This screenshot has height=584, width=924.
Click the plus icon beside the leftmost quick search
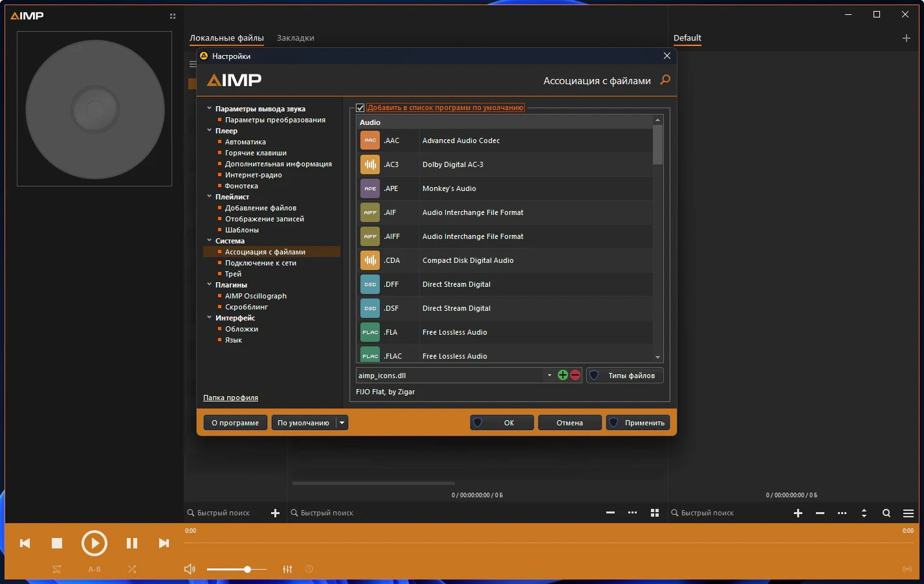tap(275, 513)
